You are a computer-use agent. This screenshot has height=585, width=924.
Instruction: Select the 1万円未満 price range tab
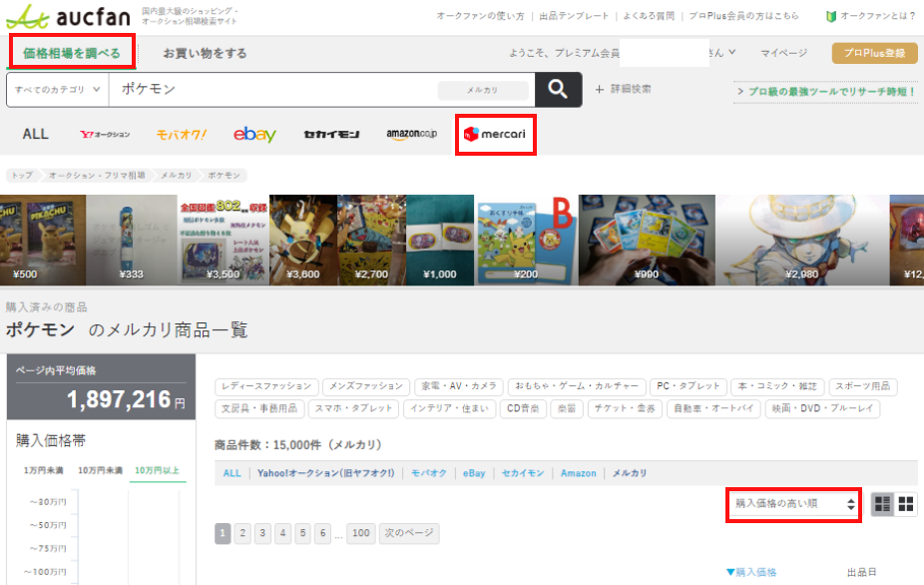[x=44, y=470]
